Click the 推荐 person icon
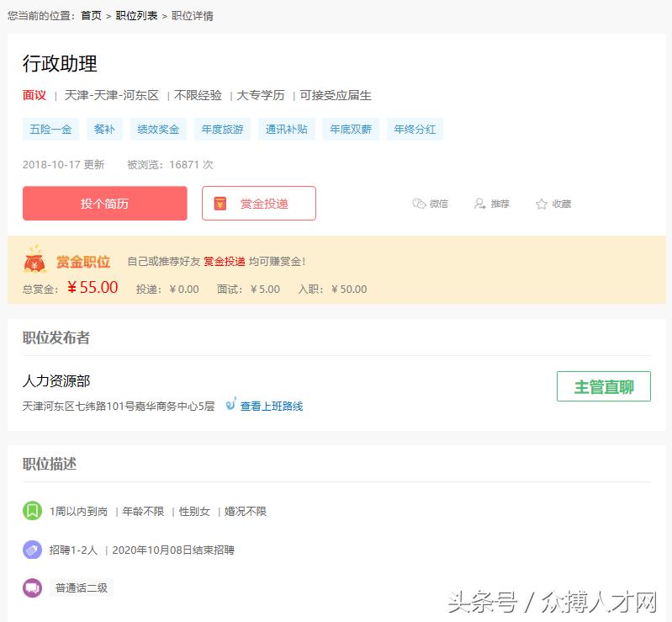 [x=479, y=204]
